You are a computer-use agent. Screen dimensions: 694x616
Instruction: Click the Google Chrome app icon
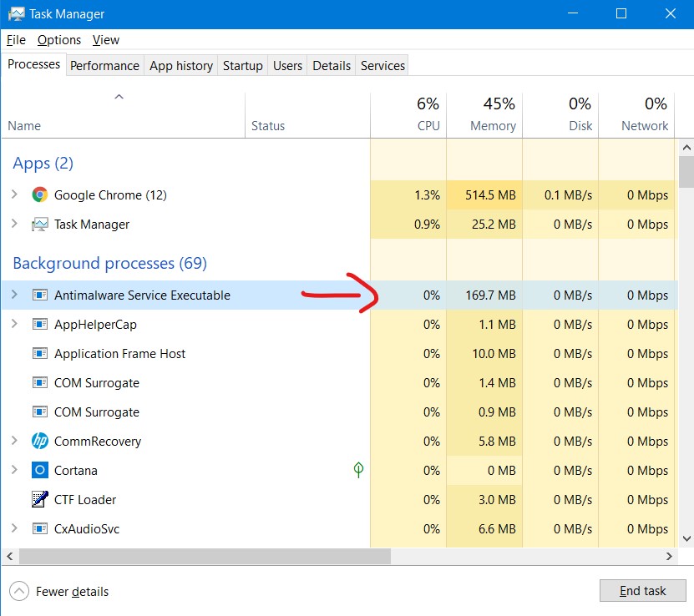pos(40,195)
